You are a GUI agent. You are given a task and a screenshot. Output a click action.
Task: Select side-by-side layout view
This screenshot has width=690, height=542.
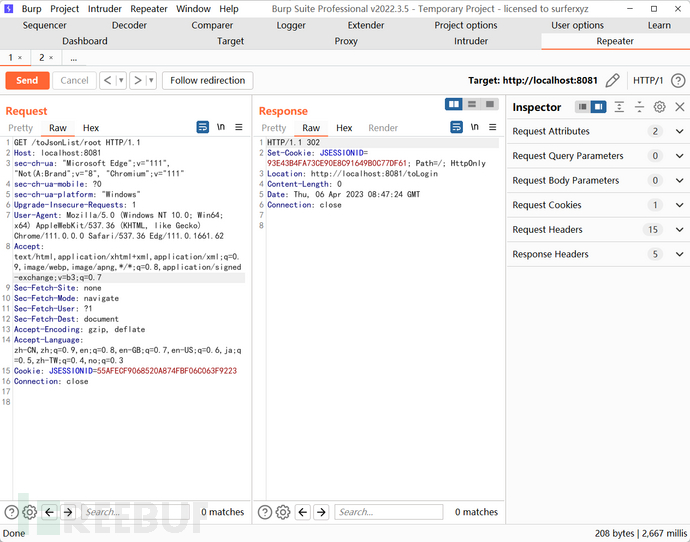pos(454,104)
